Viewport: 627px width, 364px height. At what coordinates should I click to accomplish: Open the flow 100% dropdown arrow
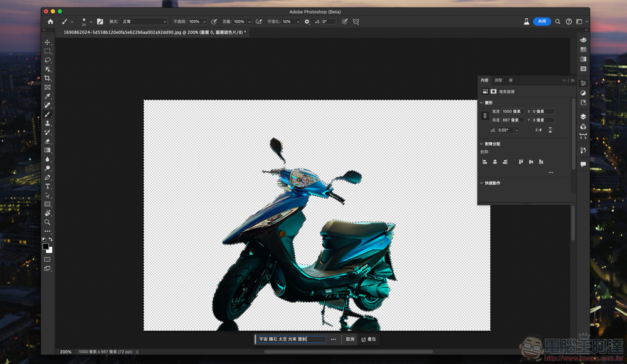pyautogui.click(x=249, y=21)
